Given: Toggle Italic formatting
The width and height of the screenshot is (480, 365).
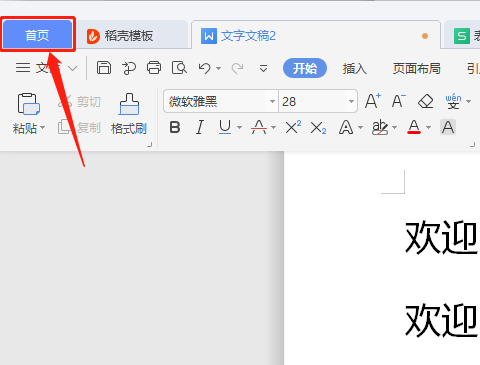Looking at the screenshot, I should pyautogui.click(x=200, y=127).
